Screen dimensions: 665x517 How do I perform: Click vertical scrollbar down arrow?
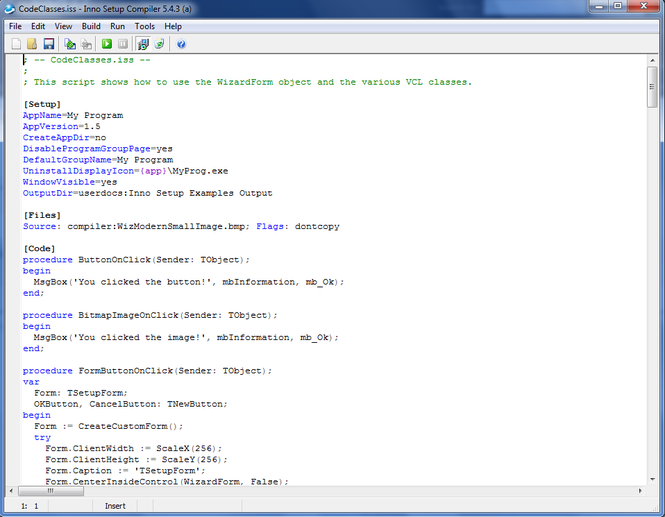pyautogui.click(x=652, y=479)
